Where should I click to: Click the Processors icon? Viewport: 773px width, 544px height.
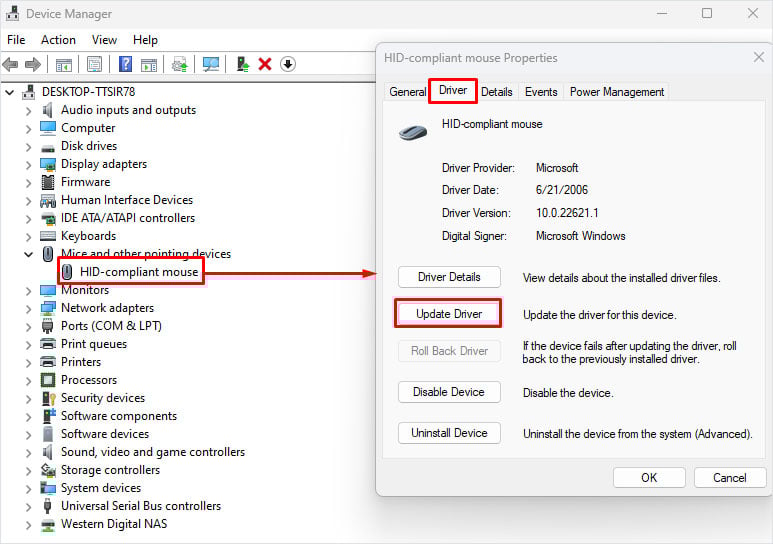coord(48,380)
